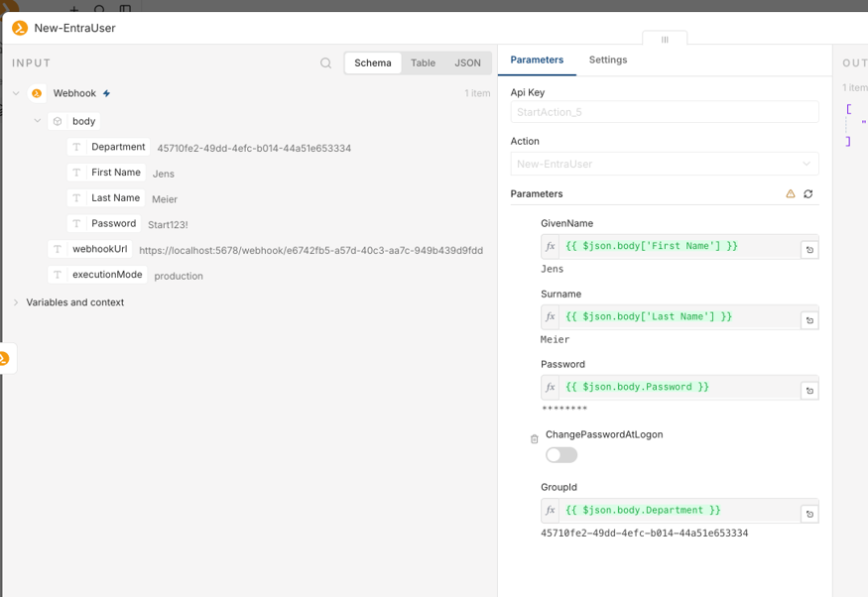Click the orange node icon on left edge

[4, 359]
